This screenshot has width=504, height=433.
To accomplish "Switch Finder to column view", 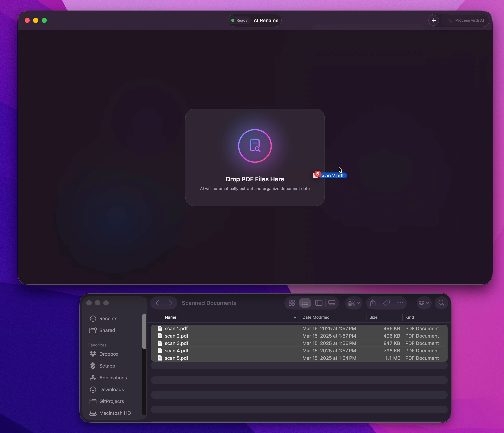I will tap(319, 303).
